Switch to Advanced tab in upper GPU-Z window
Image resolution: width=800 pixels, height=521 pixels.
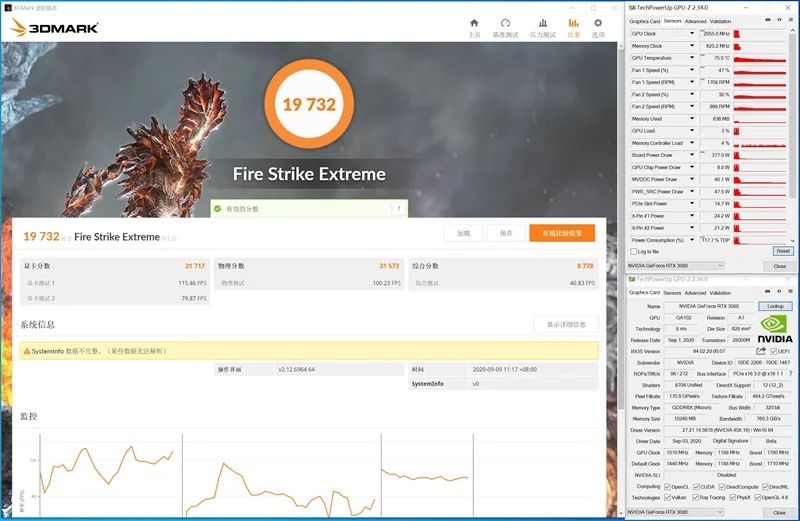[695, 21]
